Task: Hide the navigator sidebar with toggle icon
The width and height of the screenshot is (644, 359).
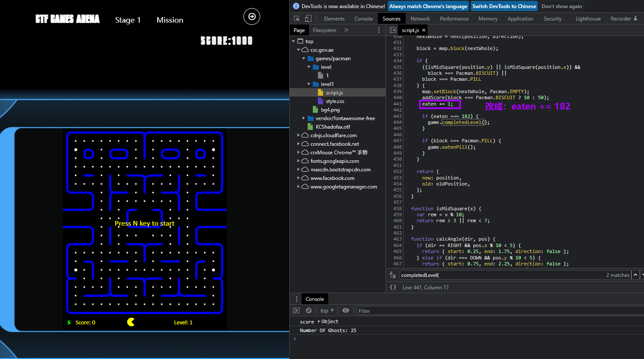Action: pyautogui.click(x=393, y=30)
